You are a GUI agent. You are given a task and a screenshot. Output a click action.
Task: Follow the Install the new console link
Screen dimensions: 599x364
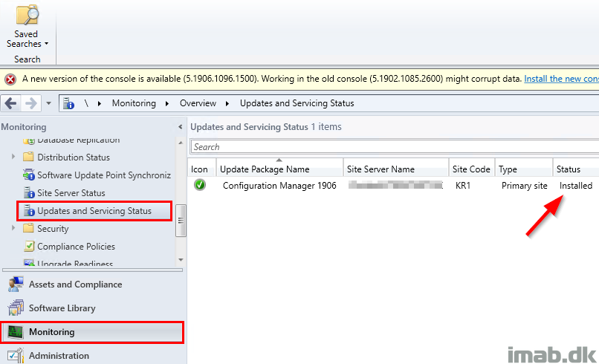pyautogui.click(x=561, y=79)
